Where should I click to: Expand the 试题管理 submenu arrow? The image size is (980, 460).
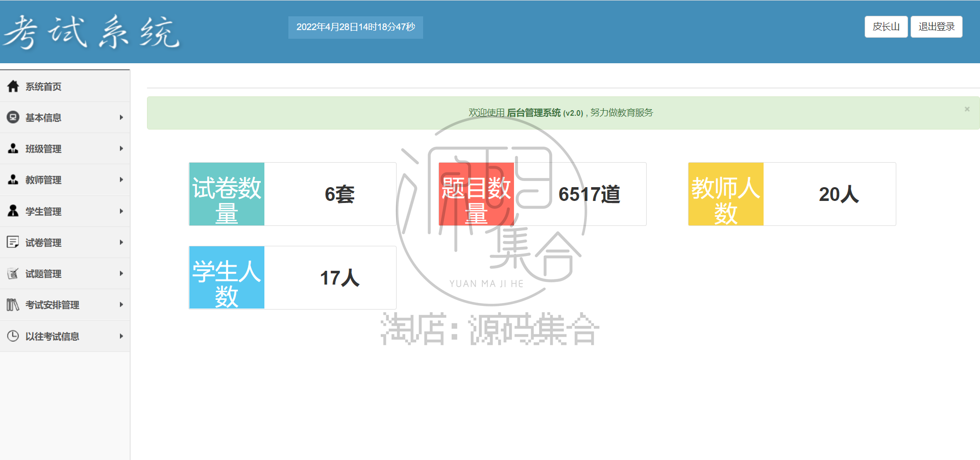pyautogui.click(x=121, y=273)
